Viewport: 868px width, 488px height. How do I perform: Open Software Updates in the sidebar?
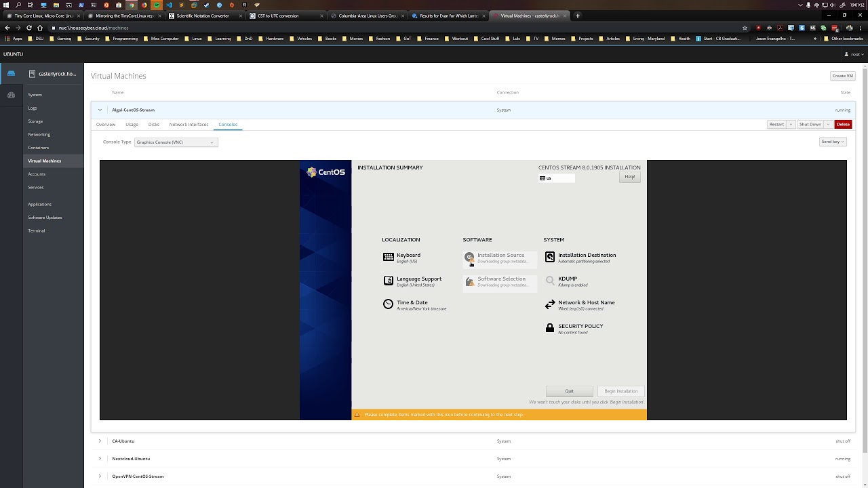click(45, 218)
